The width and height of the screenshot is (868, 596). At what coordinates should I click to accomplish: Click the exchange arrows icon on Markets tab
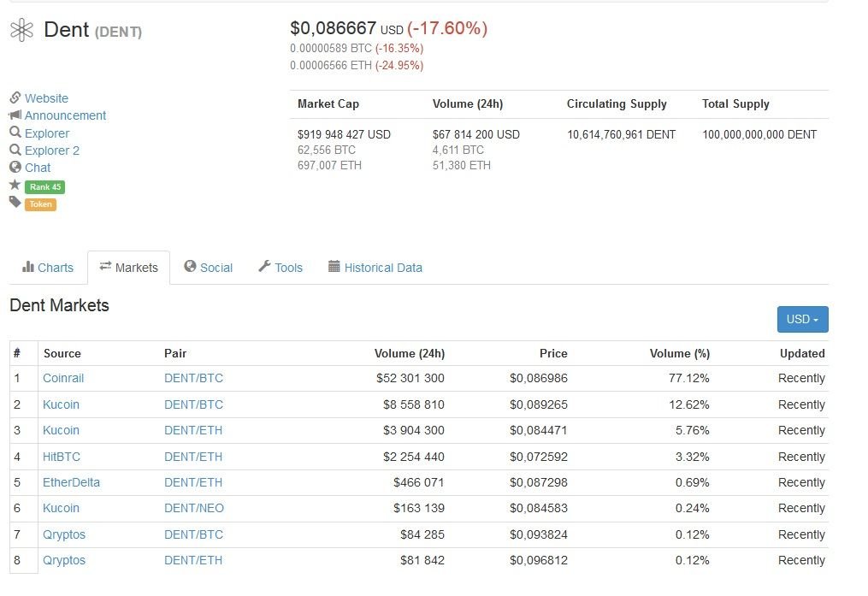[x=105, y=266]
